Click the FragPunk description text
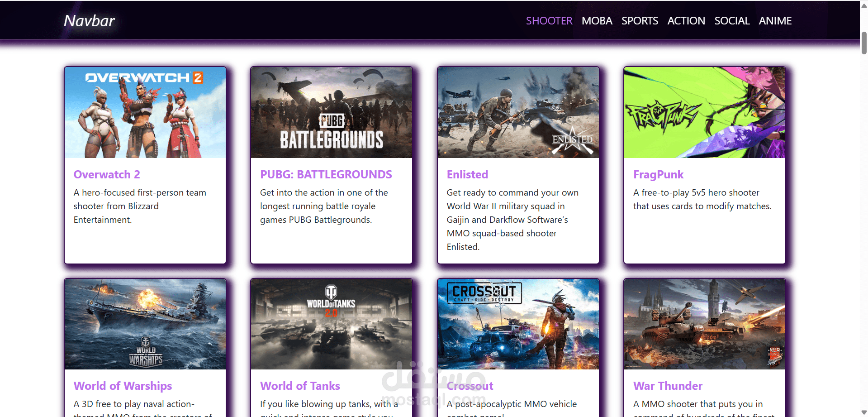This screenshot has width=868, height=417. pos(702,200)
